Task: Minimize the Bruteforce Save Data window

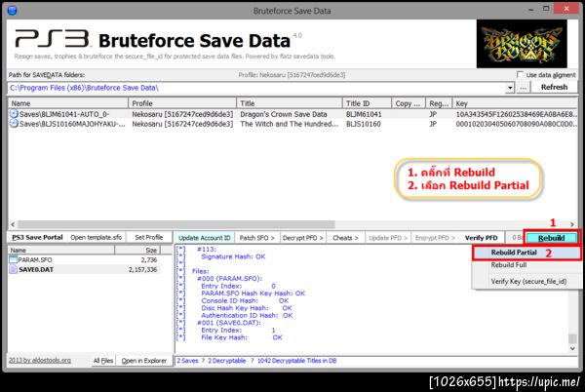Action: pyautogui.click(x=530, y=9)
